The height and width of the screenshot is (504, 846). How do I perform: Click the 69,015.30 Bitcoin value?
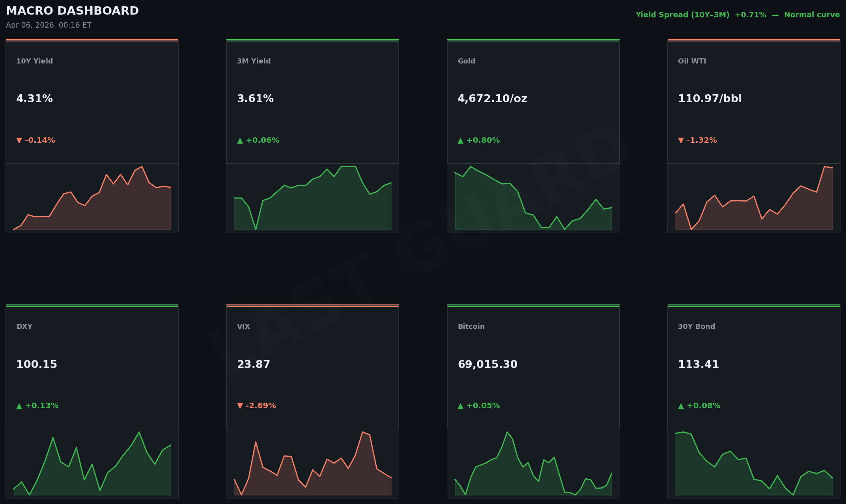[487, 364]
